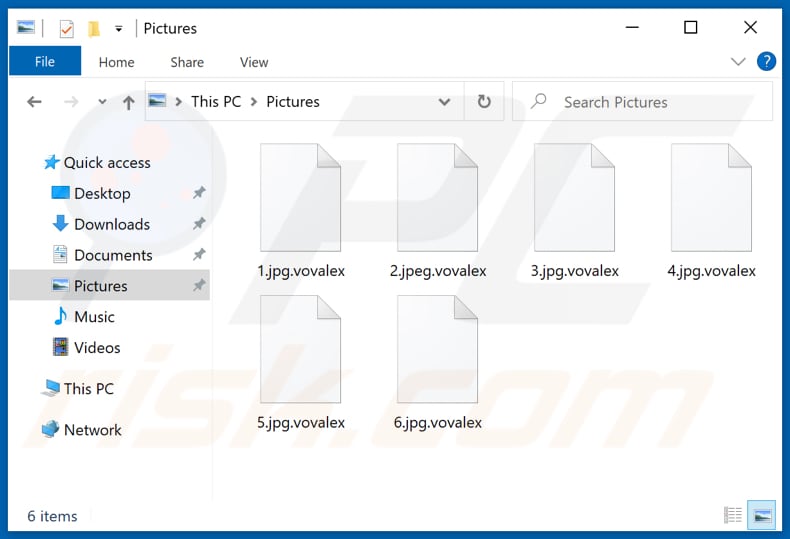Open the File menu tab
Image resolution: width=790 pixels, height=539 pixels.
coord(45,62)
